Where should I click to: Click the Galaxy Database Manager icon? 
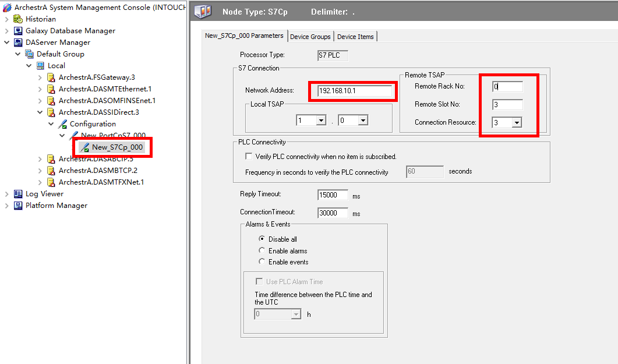(x=17, y=31)
